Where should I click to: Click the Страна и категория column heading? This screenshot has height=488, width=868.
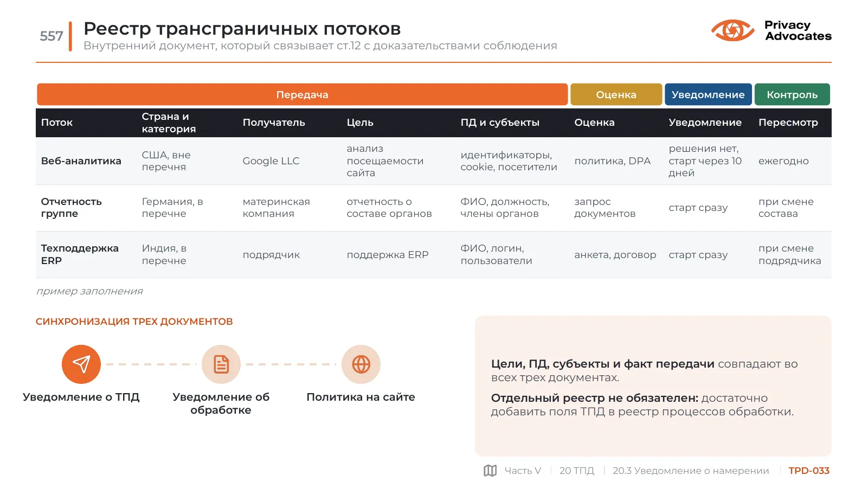tap(169, 123)
